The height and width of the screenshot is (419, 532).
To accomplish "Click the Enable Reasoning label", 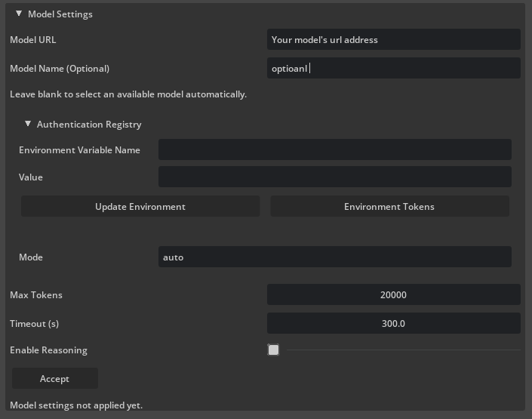I will click(48, 350).
